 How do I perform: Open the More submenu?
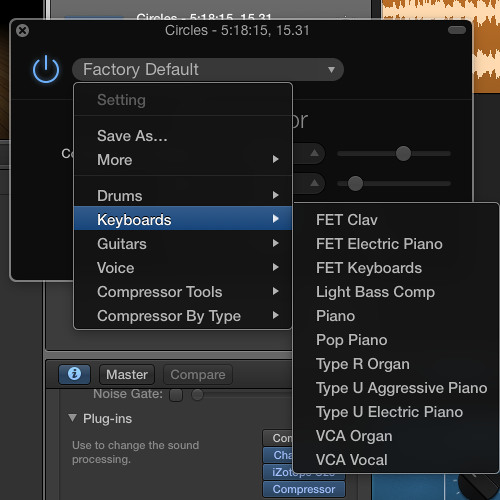point(183,160)
